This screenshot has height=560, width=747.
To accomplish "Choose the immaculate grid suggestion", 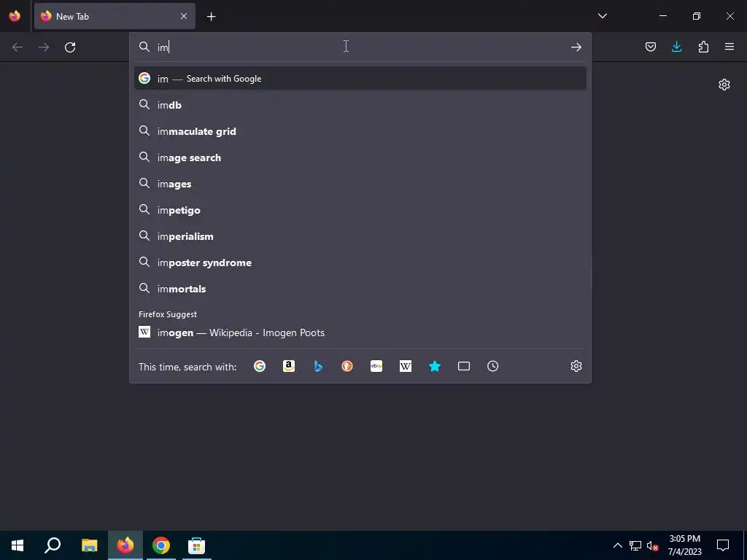I will [360, 131].
